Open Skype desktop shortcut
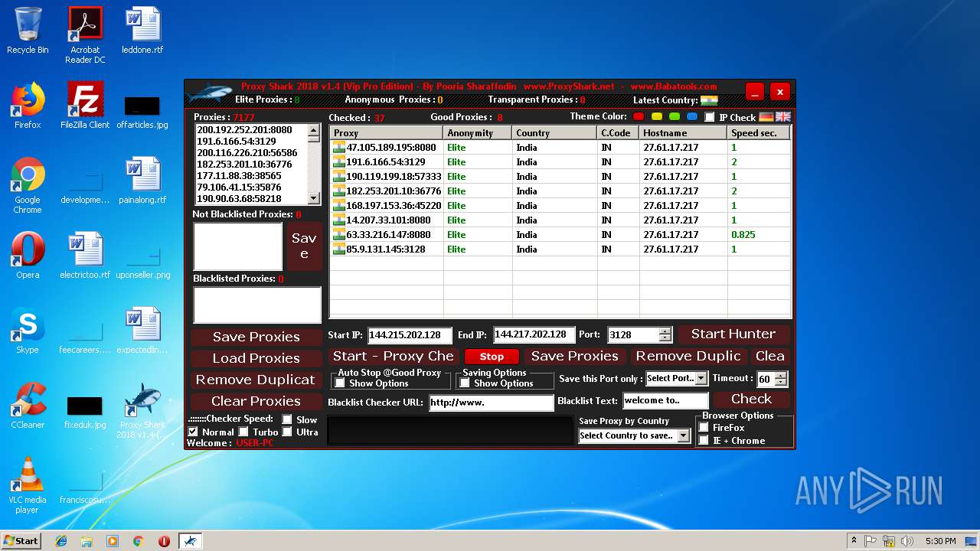The image size is (980, 551). 28,331
